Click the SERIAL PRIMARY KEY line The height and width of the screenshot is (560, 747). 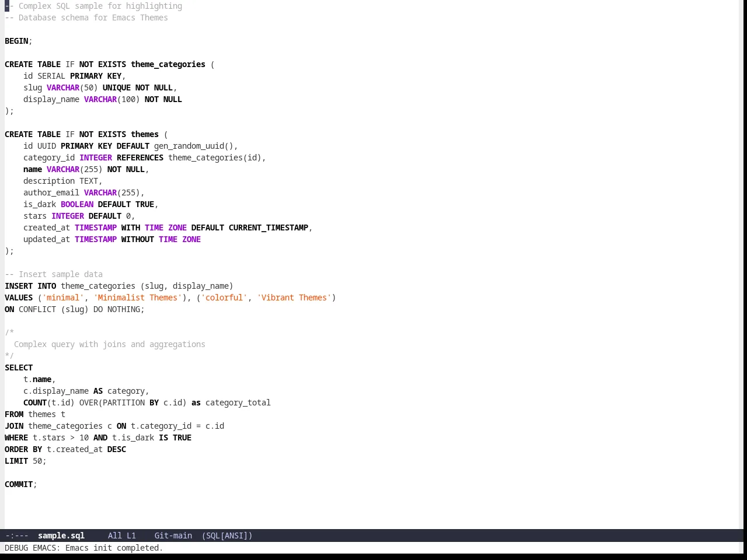[75, 76]
